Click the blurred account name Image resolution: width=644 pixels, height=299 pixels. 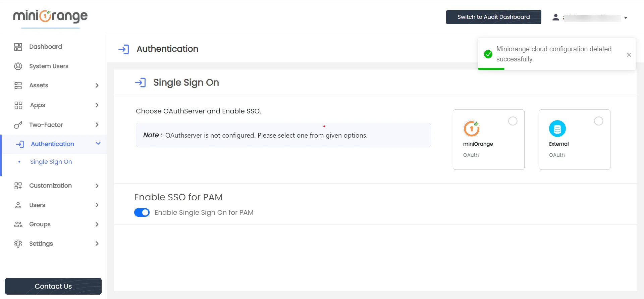tap(592, 18)
